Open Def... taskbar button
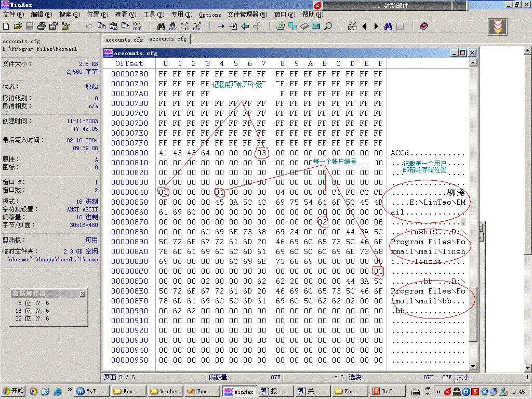The height and width of the screenshot is (399, 532). click(x=388, y=392)
